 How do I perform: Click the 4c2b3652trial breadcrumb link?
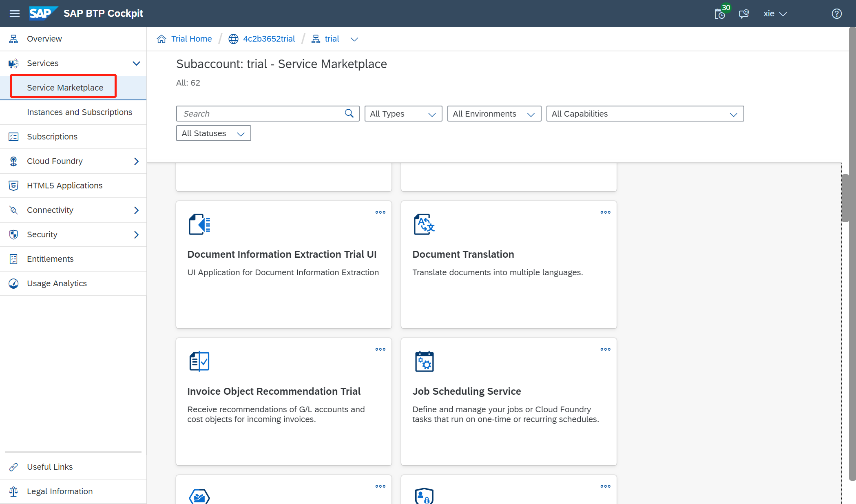point(269,39)
